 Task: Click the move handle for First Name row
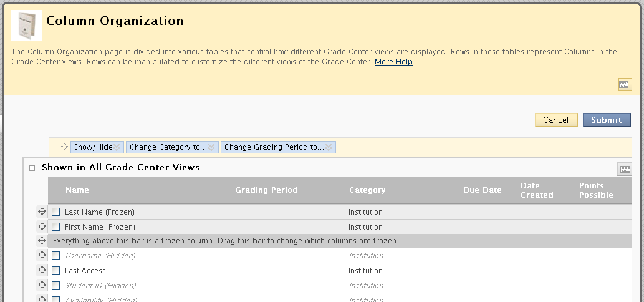pos(42,226)
